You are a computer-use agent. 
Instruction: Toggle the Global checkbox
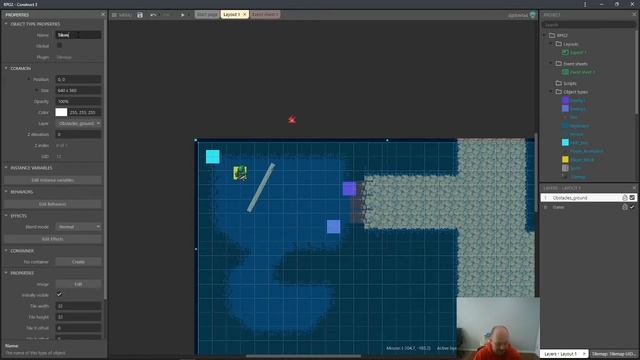point(59,46)
